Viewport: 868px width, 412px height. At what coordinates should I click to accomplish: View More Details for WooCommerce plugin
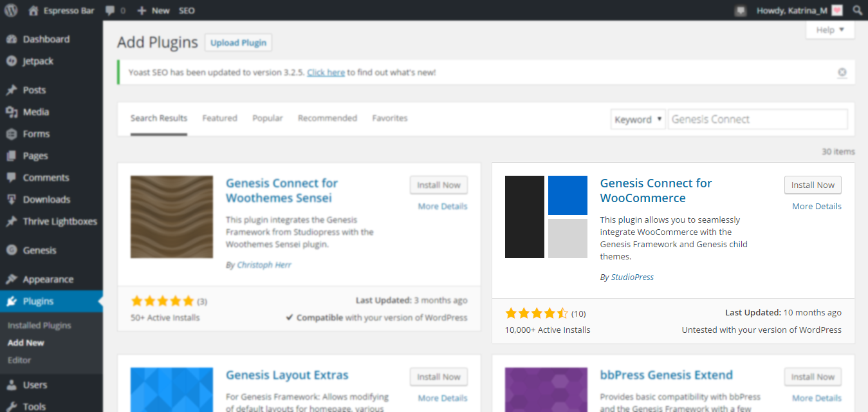(x=817, y=207)
